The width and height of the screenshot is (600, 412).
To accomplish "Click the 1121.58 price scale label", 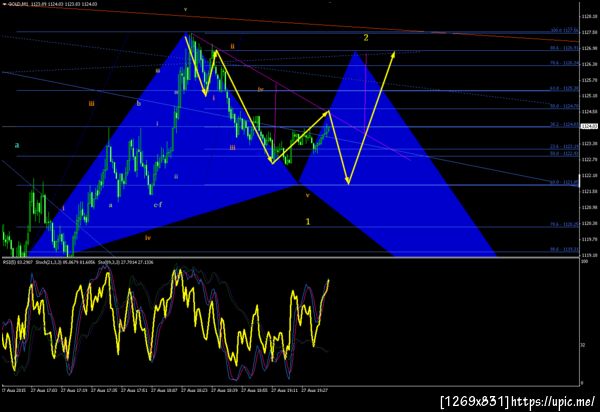I will [x=589, y=191].
